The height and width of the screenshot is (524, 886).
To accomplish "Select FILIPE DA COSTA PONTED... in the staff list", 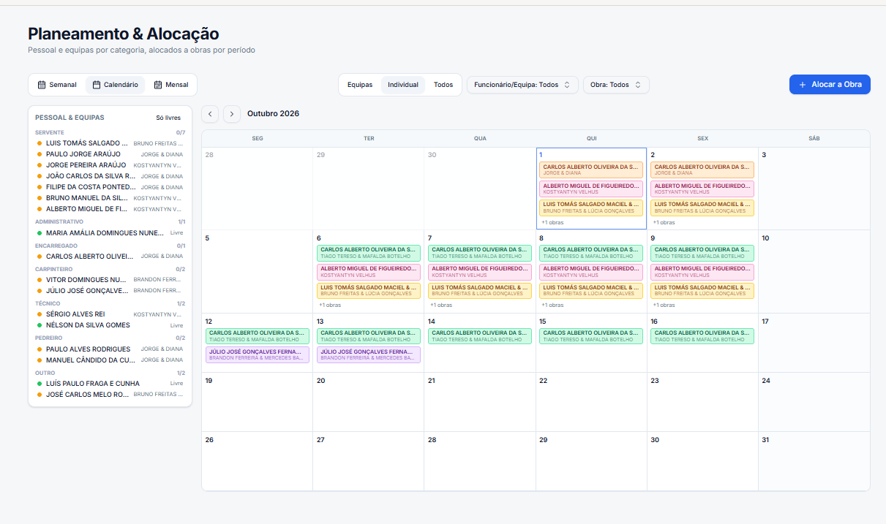I will 110,187.
